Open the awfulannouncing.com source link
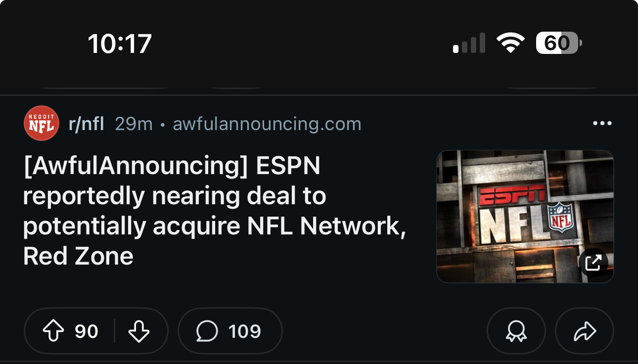Viewport: 638px width, 364px height. pyautogui.click(x=267, y=124)
